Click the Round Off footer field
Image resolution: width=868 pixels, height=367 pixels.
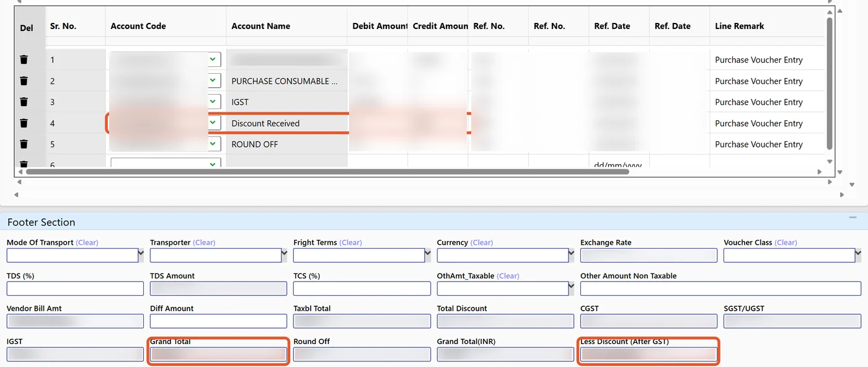362,355
